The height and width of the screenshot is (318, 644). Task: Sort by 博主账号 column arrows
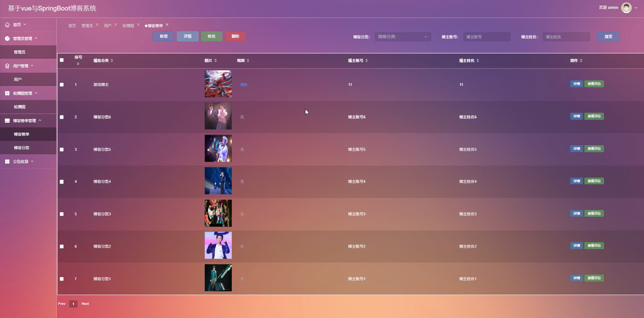click(x=367, y=61)
